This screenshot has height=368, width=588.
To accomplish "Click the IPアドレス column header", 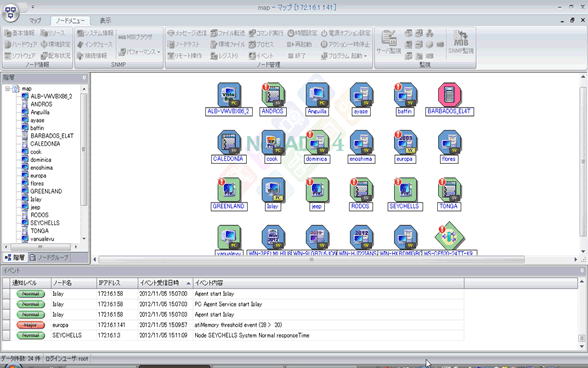I will pyautogui.click(x=117, y=283).
